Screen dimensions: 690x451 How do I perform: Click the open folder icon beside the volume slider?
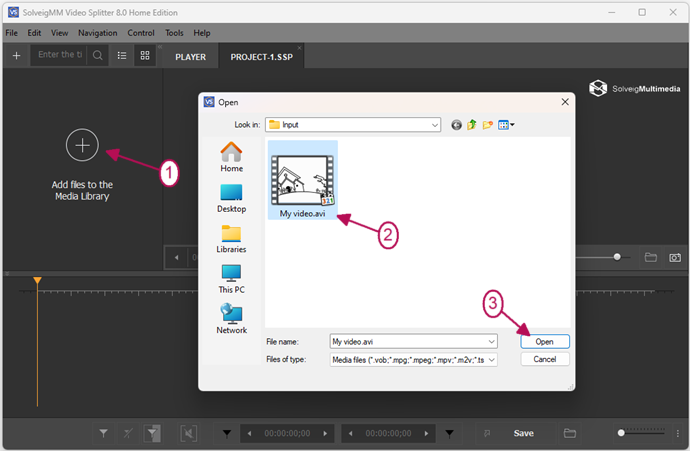651,257
